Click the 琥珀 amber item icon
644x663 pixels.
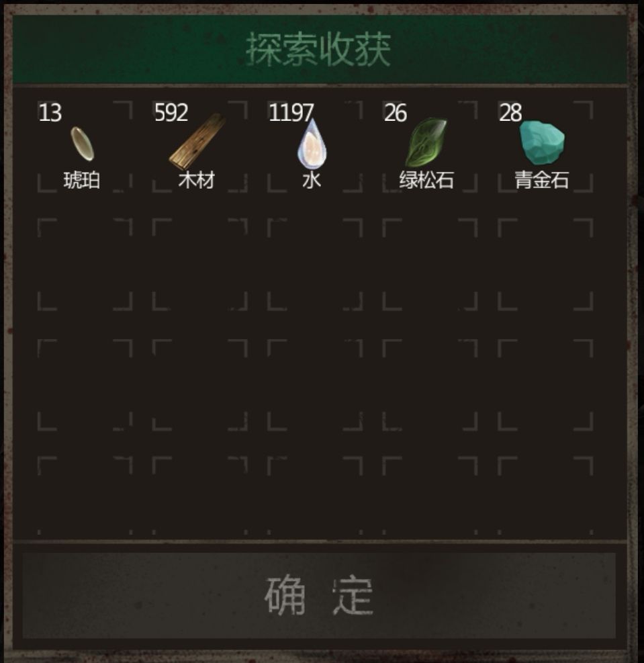(x=83, y=144)
